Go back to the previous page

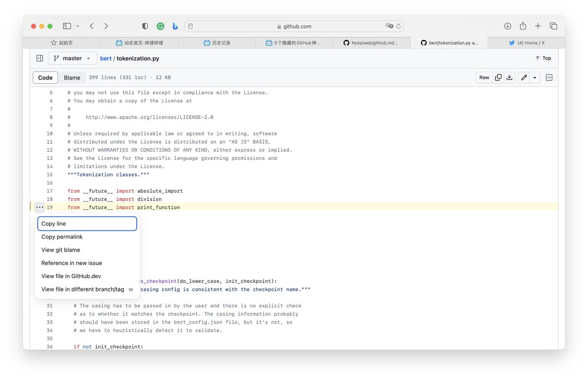pos(92,26)
